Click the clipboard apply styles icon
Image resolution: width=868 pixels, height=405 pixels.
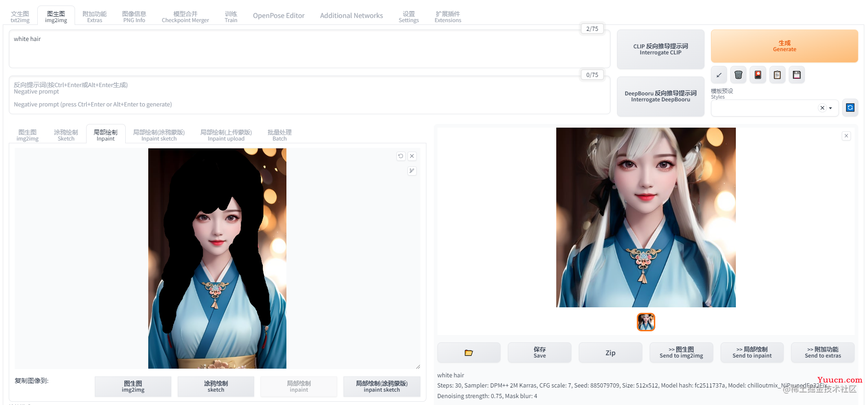(x=777, y=75)
